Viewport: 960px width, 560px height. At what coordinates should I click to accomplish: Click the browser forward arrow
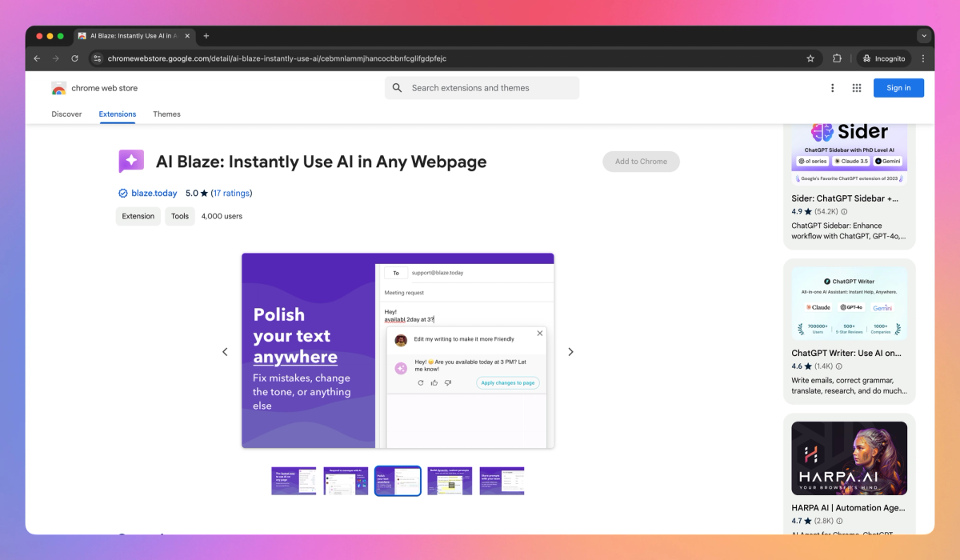(x=56, y=58)
